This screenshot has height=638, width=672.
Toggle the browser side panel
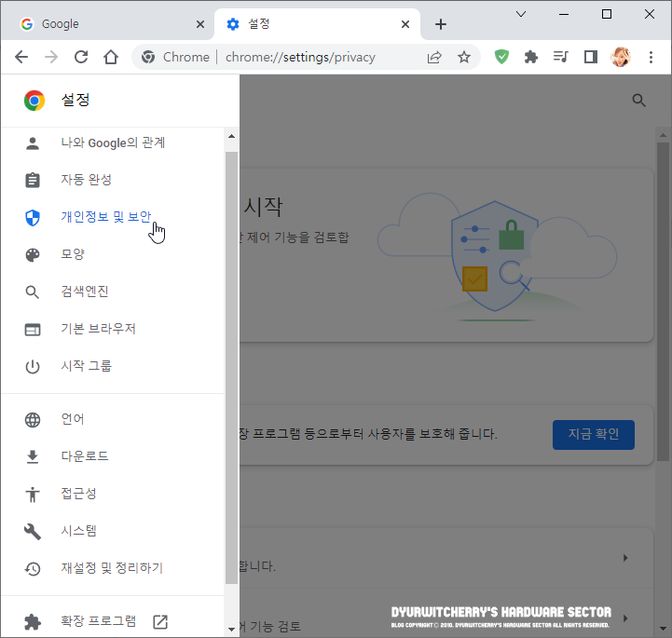coord(591,57)
